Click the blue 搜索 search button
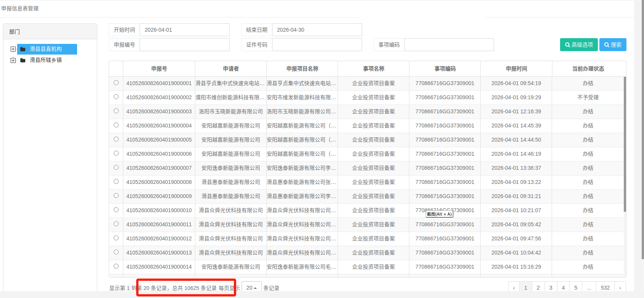644x298 pixels. (613, 45)
